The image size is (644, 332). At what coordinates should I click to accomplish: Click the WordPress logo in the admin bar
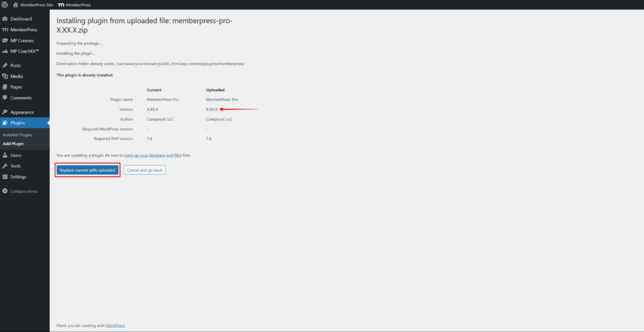[5, 4]
